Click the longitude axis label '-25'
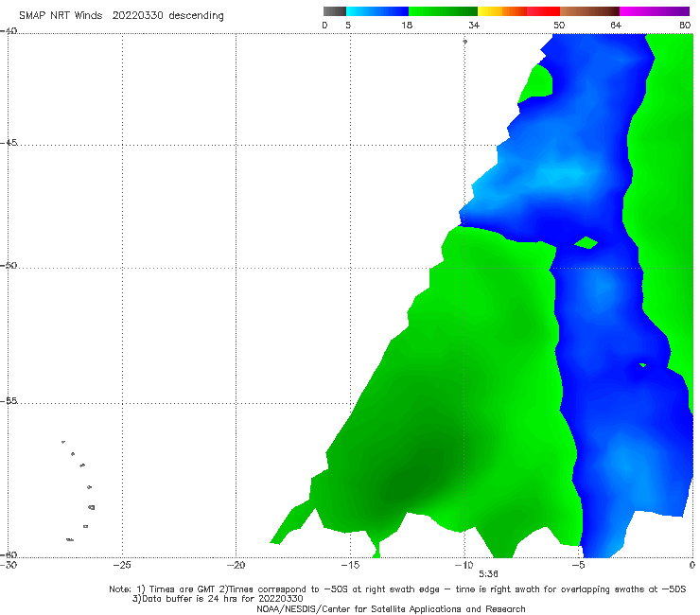700x615 pixels. tap(122, 565)
